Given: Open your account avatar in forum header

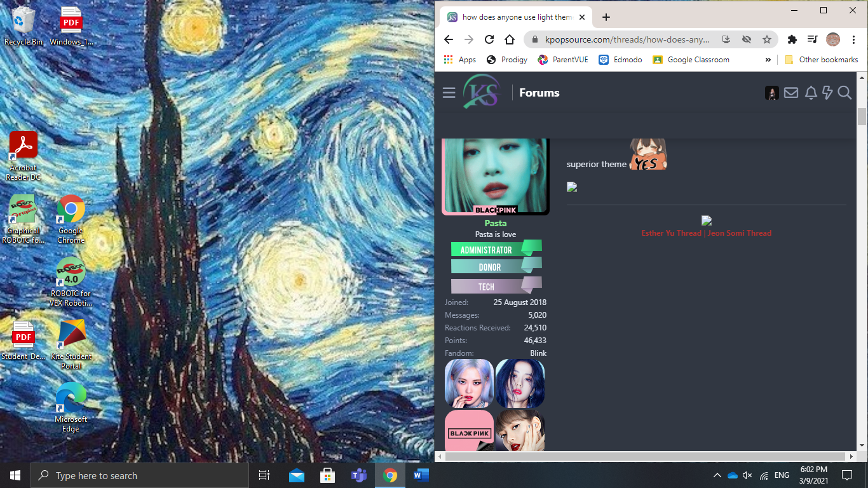Looking at the screenshot, I should 772,93.
